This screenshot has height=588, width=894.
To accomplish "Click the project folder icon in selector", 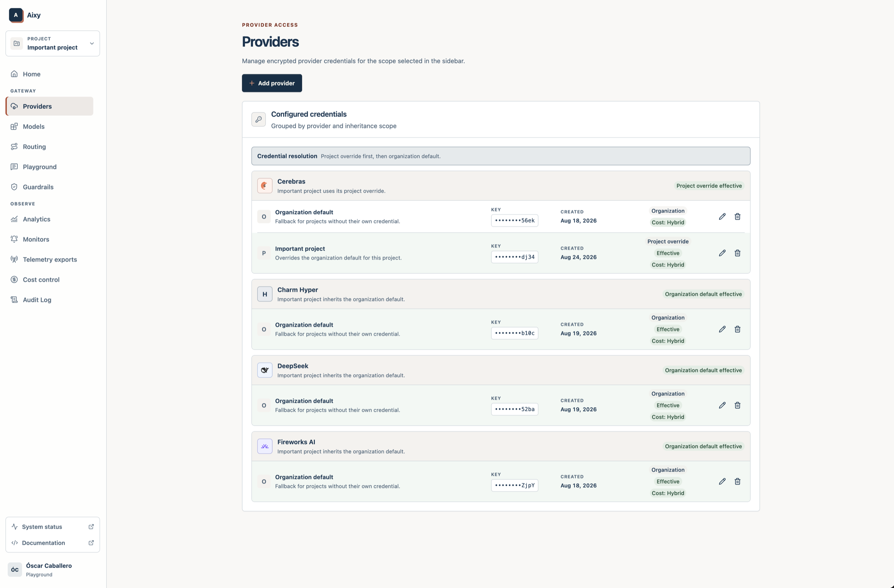I will pyautogui.click(x=16, y=44).
